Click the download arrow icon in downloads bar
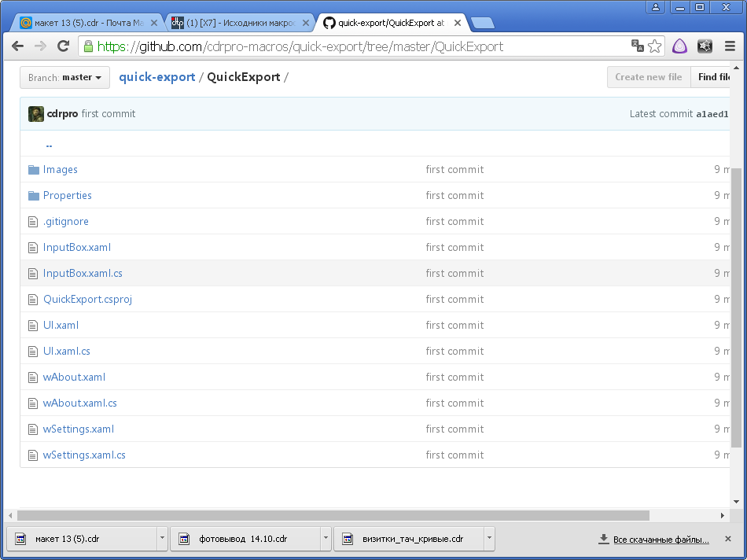The width and height of the screenshot is (747, 560). (x=604, y=539)
